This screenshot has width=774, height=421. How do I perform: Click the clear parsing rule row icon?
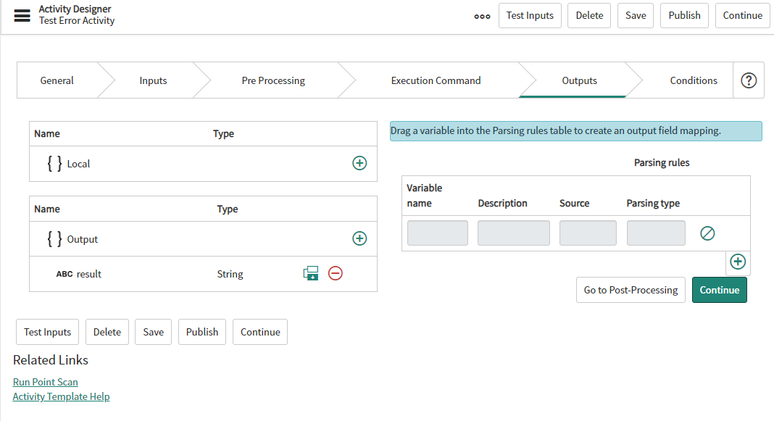tap(707, 233)
